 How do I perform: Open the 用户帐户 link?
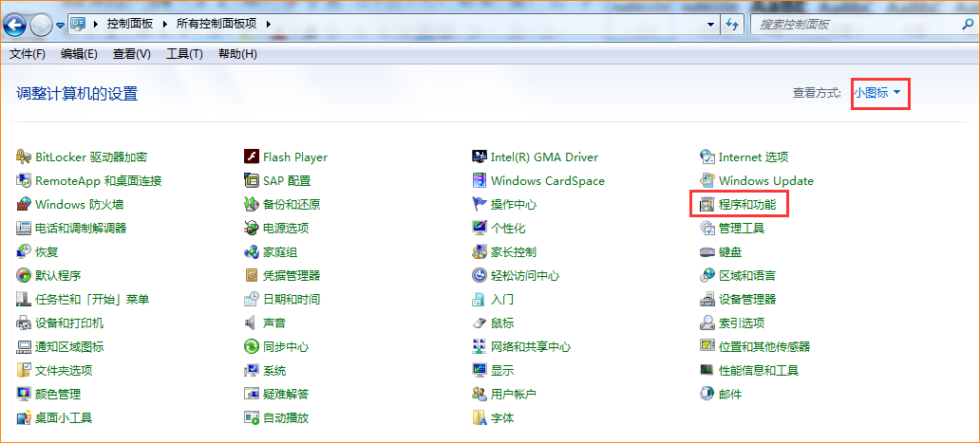point(513,395)
